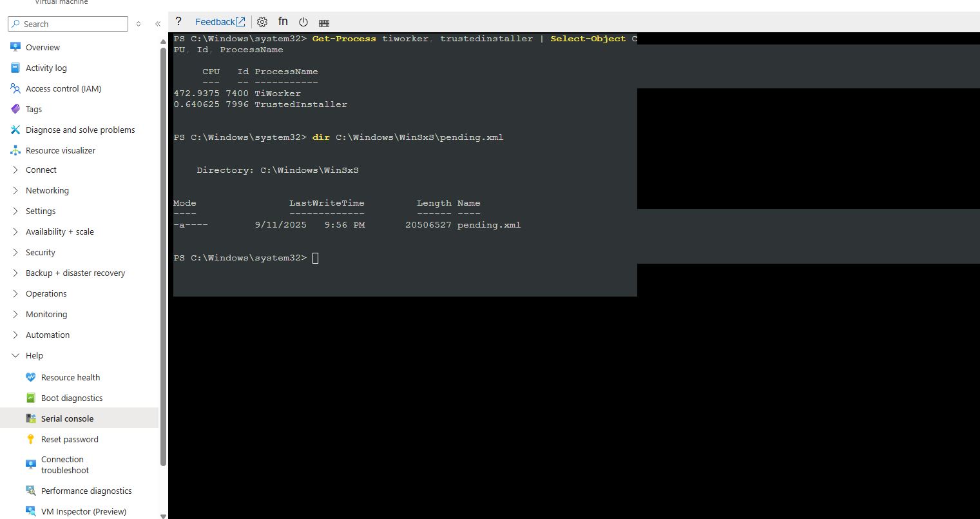Click the Resource visualizer icon
Image resolution: width=980 pixels, height=519 pixels.
click(15, 150)
